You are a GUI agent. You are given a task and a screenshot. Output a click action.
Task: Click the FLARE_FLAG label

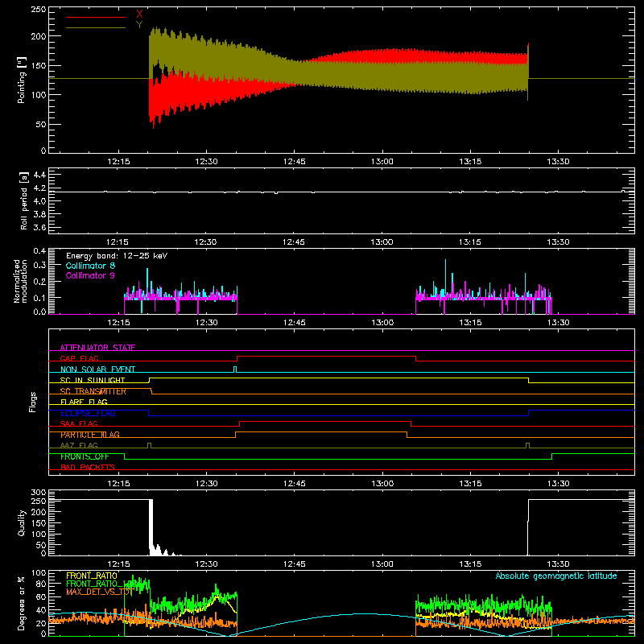(84, 402)
